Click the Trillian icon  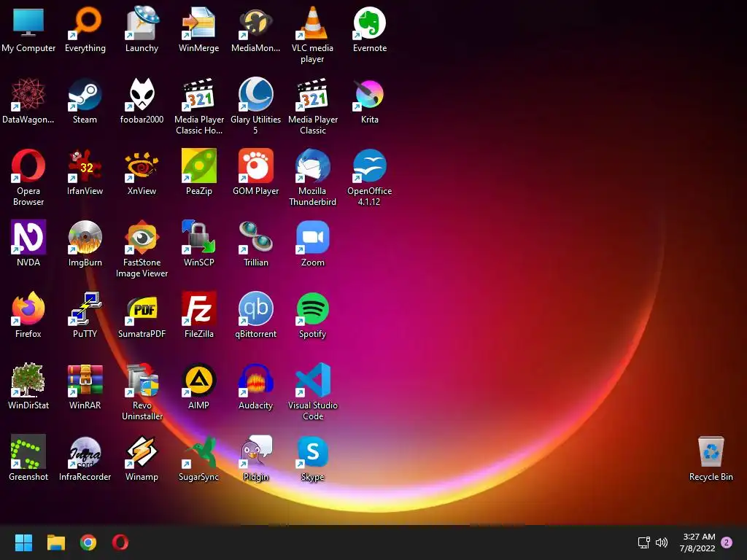(x=256, y=237)
